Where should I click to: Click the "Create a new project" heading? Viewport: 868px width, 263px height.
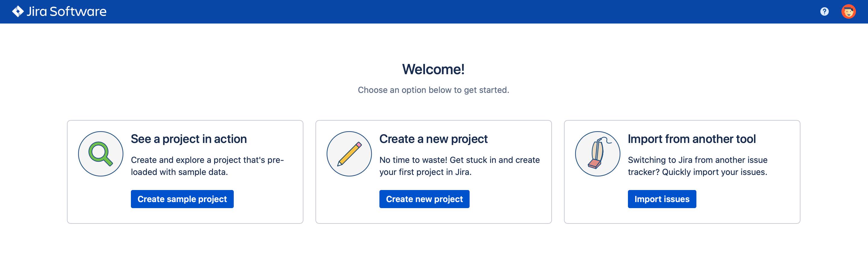click(433, 139)
